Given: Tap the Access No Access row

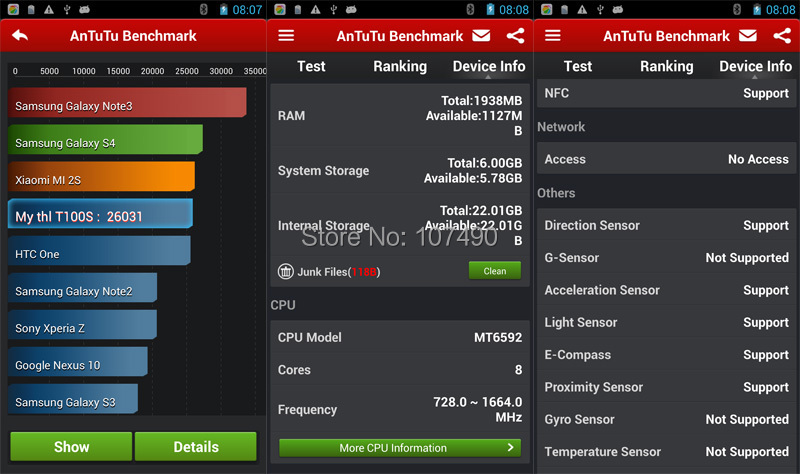Looking at the screenshot, I should coord(666,159).
